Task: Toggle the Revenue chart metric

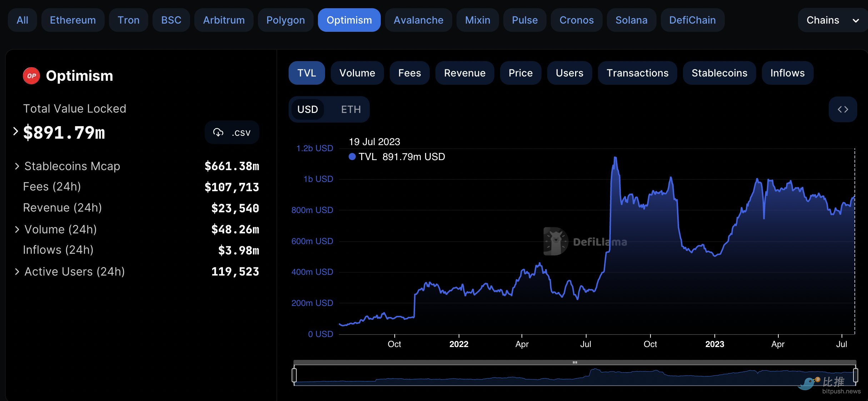Action: (x=465, y=73)
